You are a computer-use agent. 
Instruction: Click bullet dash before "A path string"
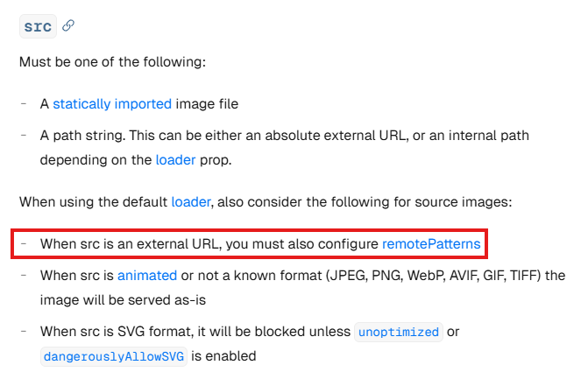click(x=24, y=136)
